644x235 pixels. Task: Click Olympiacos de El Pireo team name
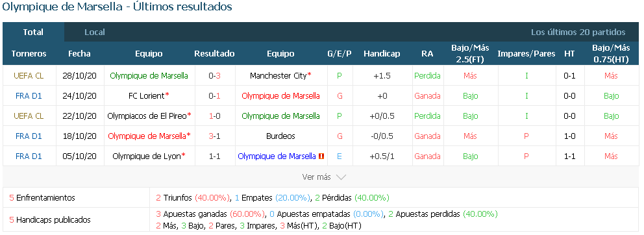[147, 116]
